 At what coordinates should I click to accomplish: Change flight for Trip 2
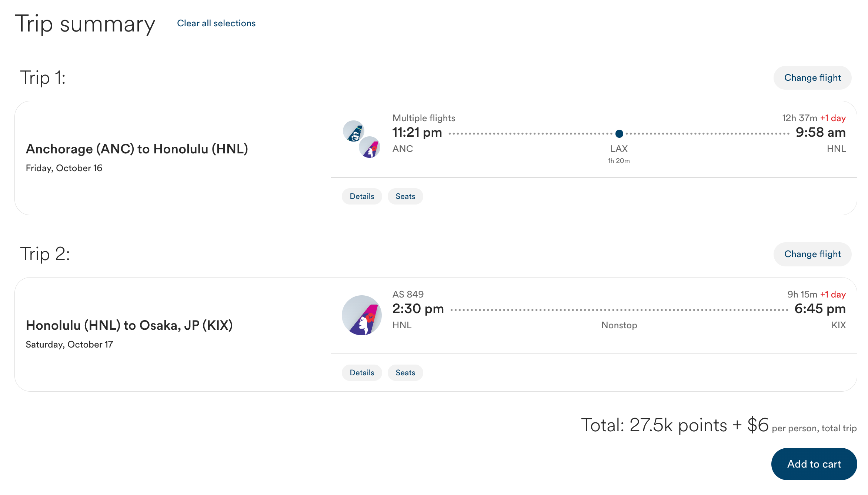pyautogui.click(x=812, y=254)
